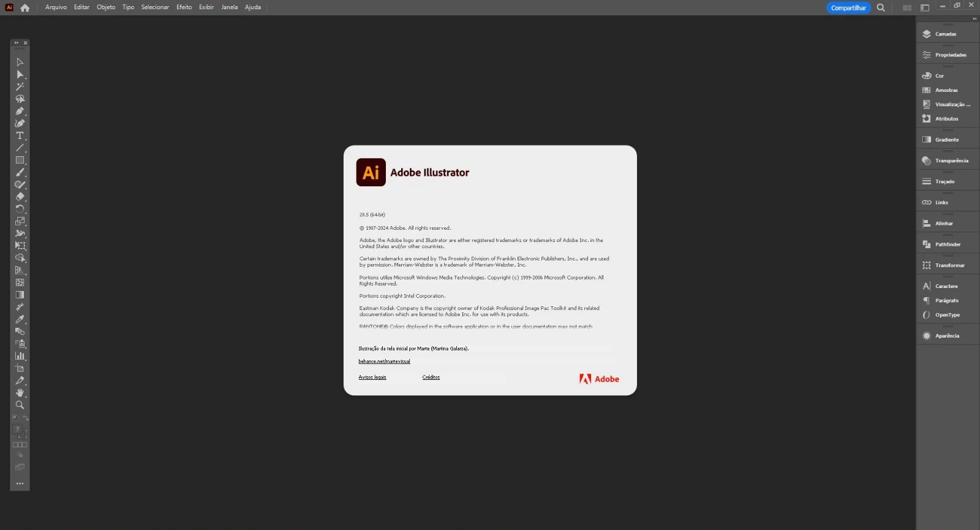Expand toolbar to double column

16,43
